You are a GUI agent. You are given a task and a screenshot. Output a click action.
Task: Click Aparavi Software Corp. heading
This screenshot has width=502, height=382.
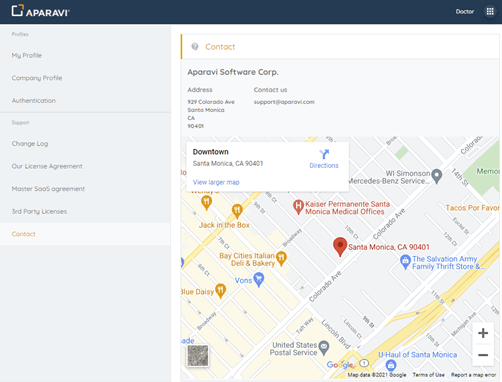233,72
